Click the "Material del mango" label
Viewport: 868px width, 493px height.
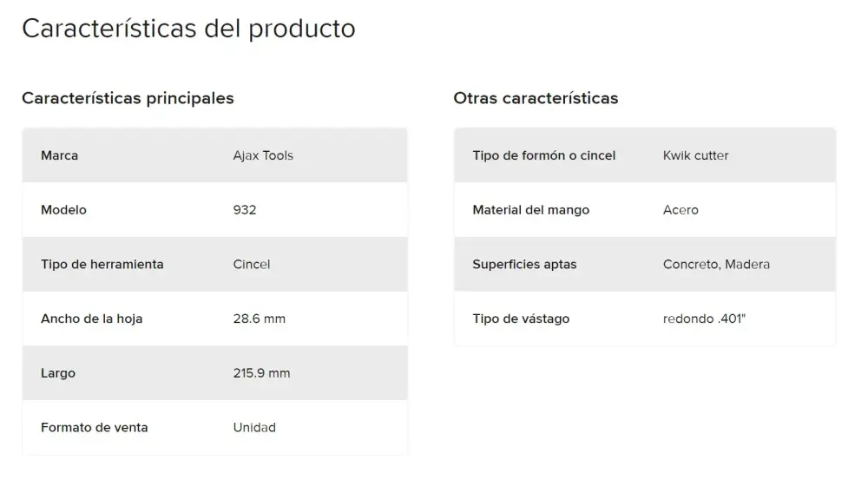point(530,210)
